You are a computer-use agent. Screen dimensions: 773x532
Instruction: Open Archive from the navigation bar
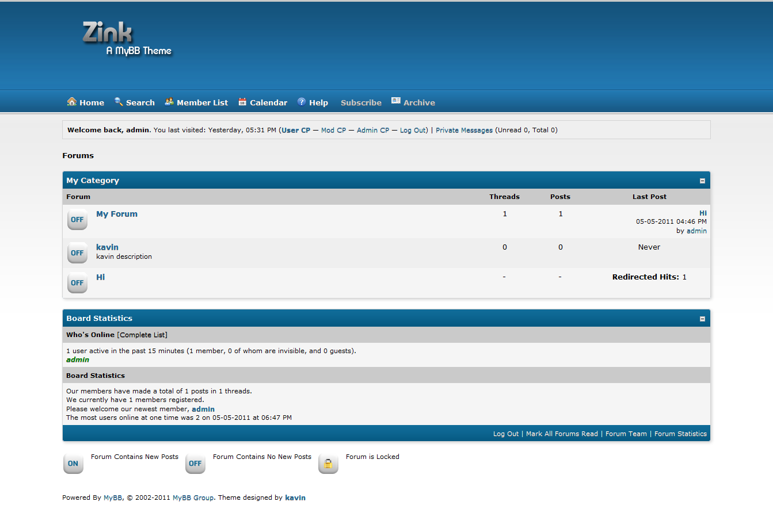[420, 103]
